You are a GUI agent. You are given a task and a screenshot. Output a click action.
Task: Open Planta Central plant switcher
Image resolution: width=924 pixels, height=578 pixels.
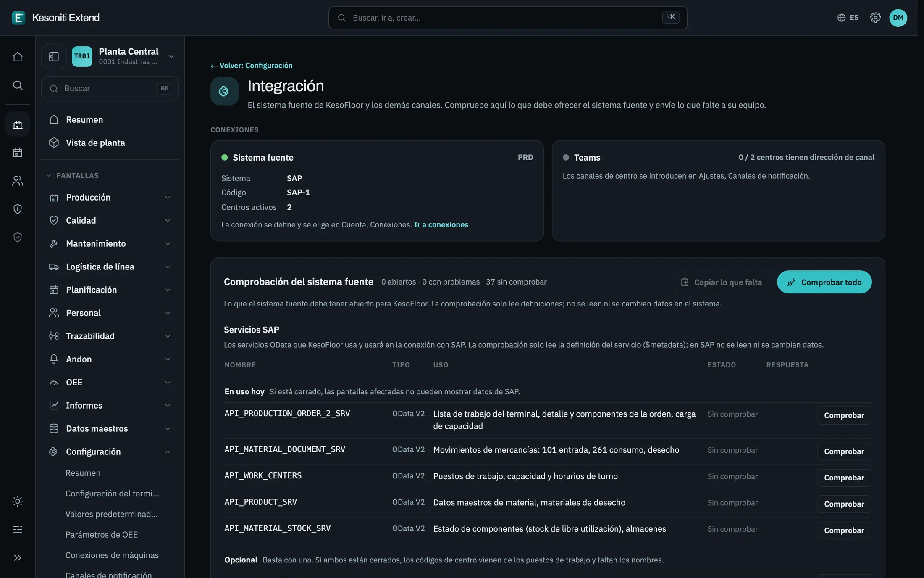[123, 56]
